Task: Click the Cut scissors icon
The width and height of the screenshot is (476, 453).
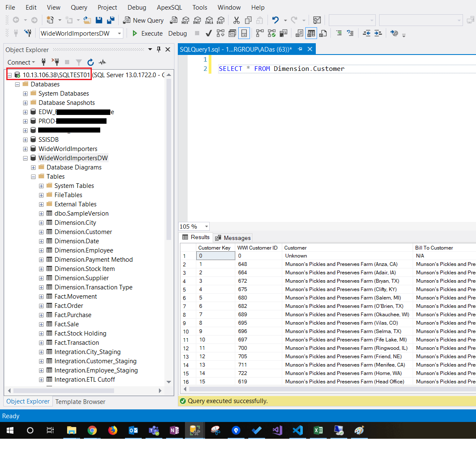Action: (x=237, y=20)
